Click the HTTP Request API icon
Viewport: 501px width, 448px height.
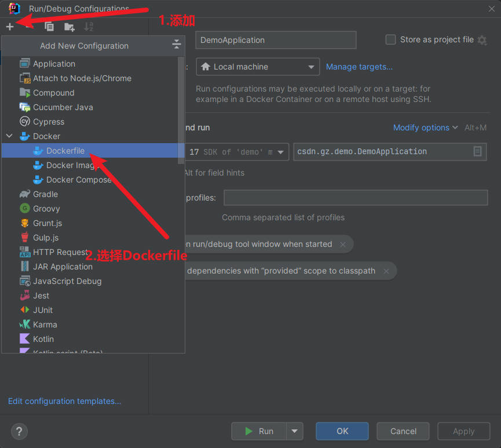click(25, 252)
